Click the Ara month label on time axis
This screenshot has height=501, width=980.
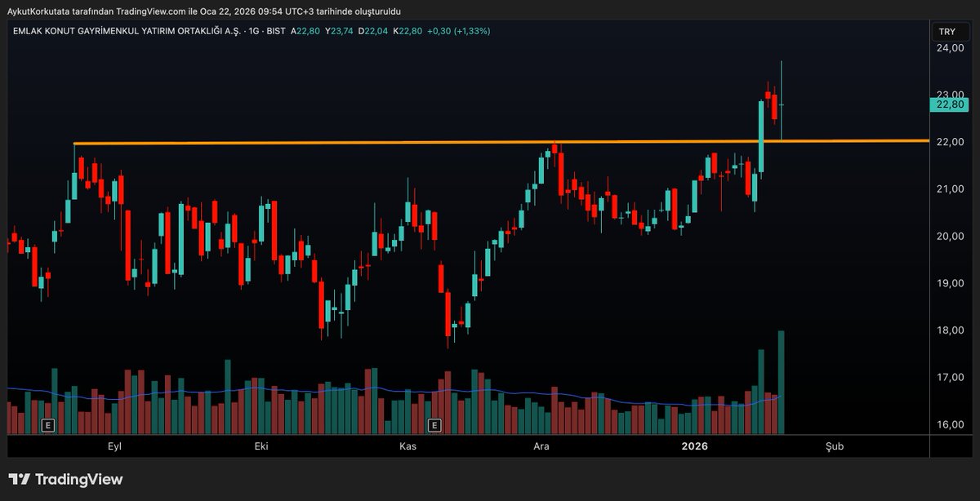tap(541, 446)
